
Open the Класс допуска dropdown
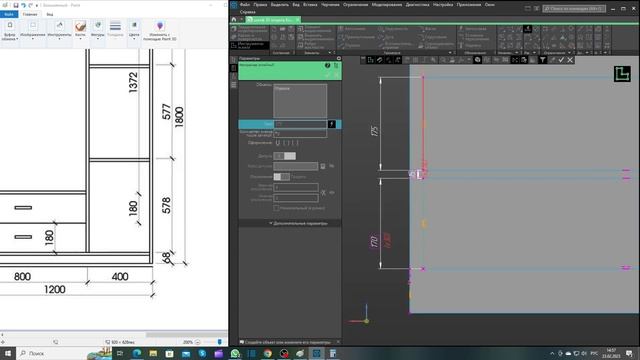click(296, 166)
